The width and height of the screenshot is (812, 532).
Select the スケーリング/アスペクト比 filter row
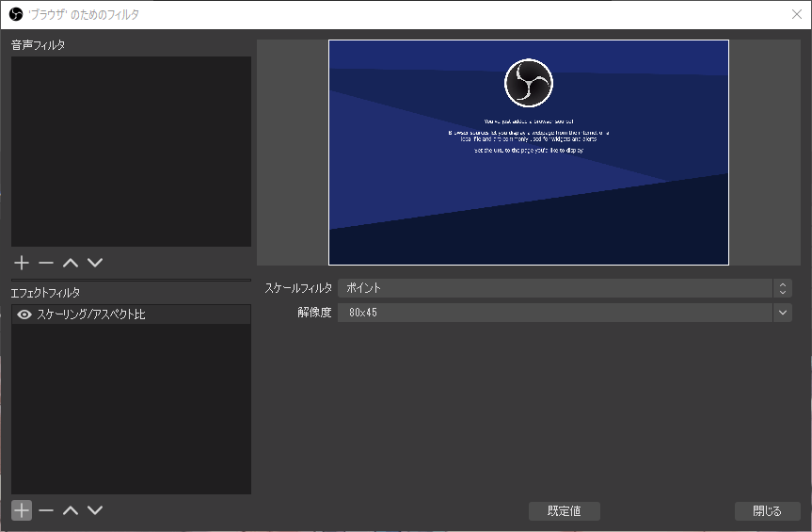131,314
